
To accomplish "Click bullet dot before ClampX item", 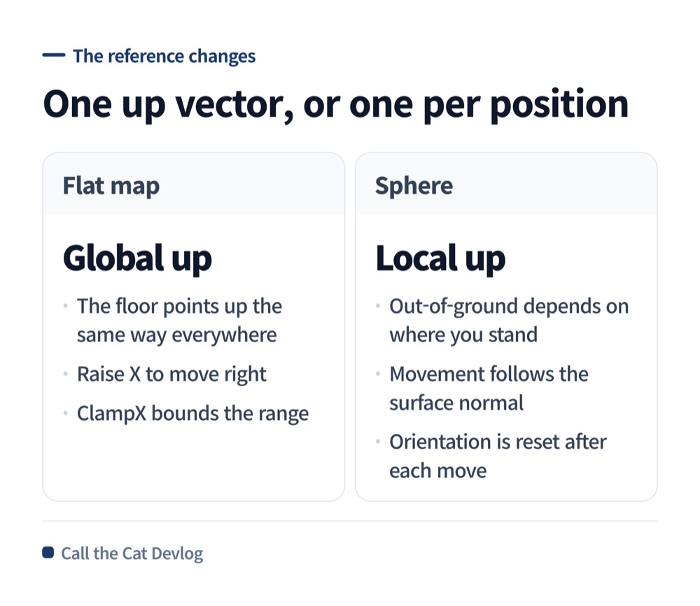I will [x=66, y=413].
